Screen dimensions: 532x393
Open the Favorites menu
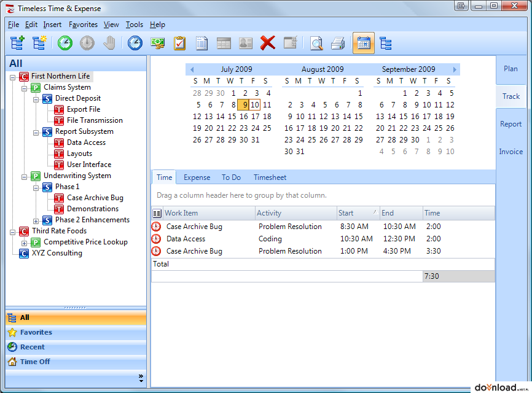tap(83, 25)
